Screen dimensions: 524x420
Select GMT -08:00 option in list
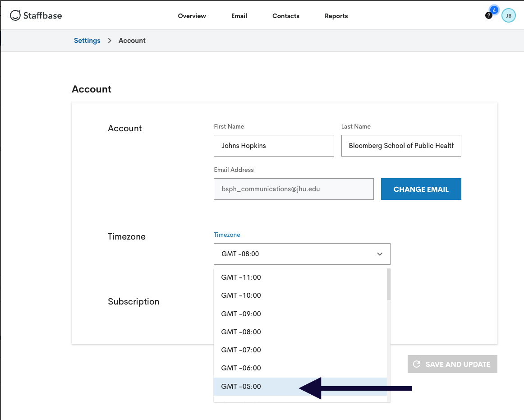pos(300,332)
